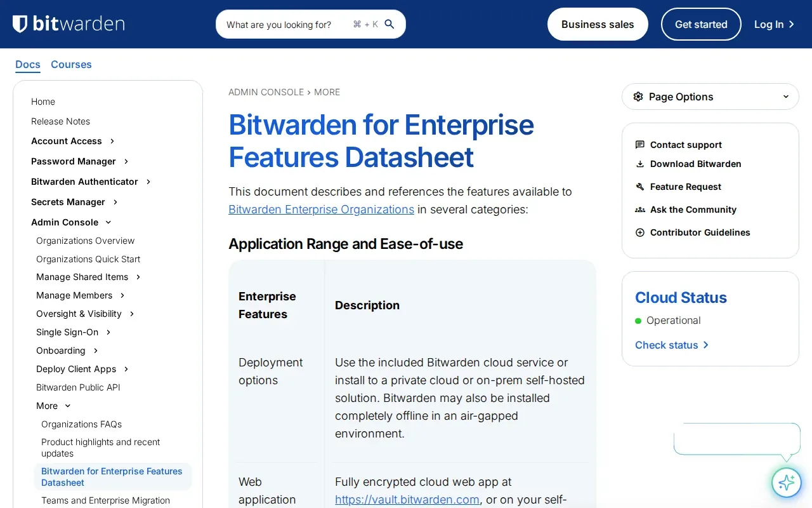Expand the Secrets Manager chevron

point(115,202)
